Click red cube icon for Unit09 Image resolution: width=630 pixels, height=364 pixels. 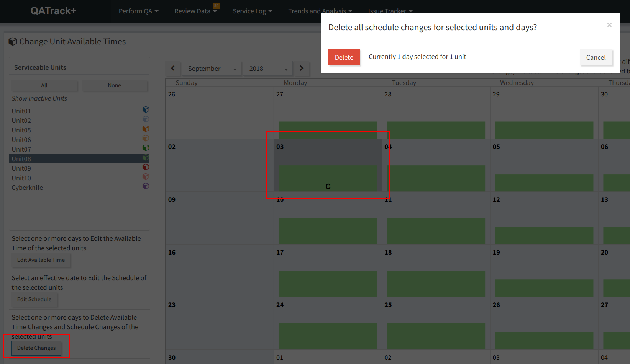click(146, 167)
